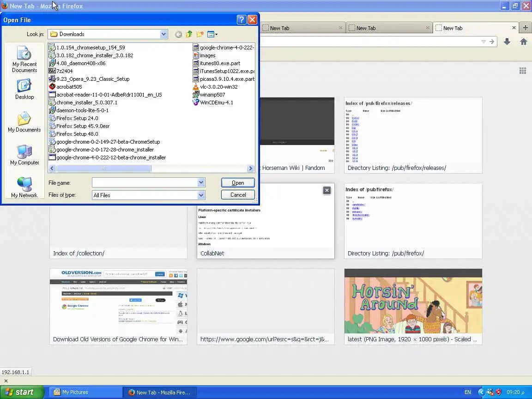This screenshot has width=532, height=399.
Task: Select My Computer in the places bar
Action: 24,155
